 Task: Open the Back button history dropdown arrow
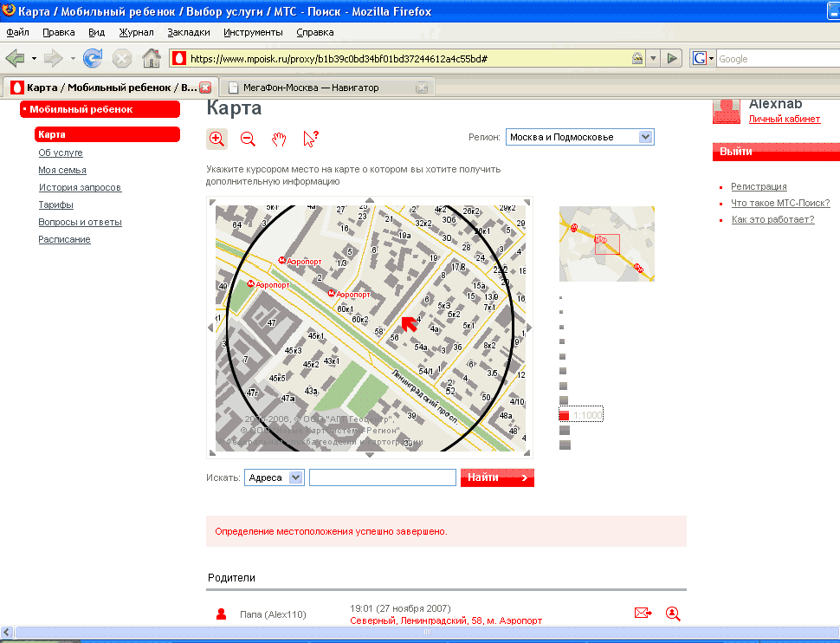(34, 58)
